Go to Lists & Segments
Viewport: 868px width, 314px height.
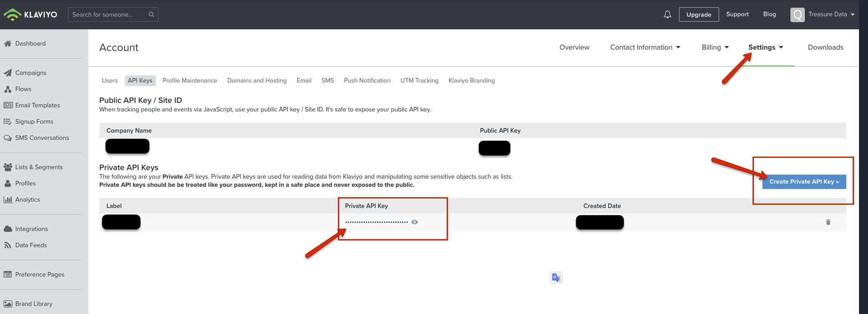coord(38,167)
